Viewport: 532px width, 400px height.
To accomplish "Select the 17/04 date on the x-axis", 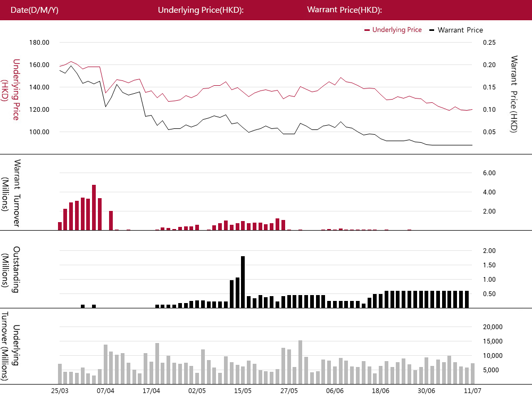I will pos(151,391).
